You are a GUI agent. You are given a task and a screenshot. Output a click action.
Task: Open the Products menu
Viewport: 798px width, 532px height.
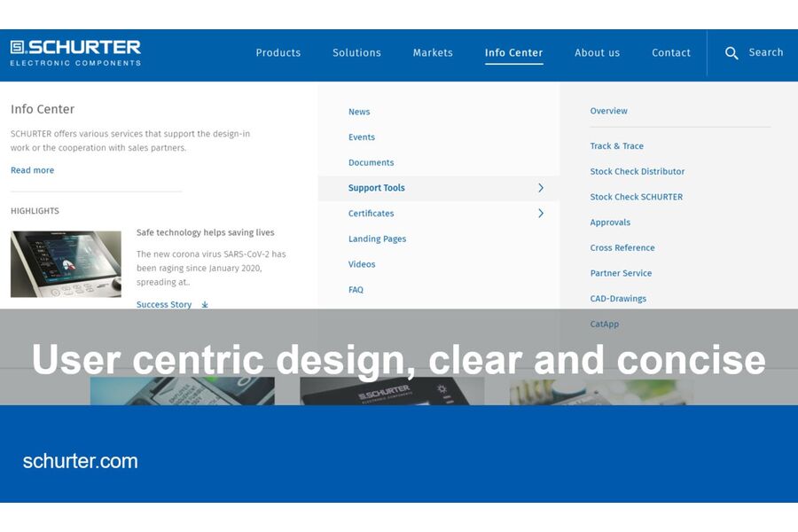(278, 52)
